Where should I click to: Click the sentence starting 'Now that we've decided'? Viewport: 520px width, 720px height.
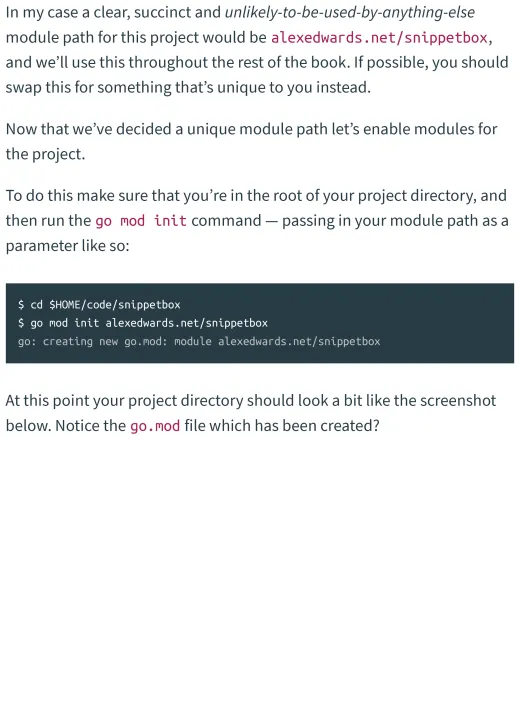point(251,141)
